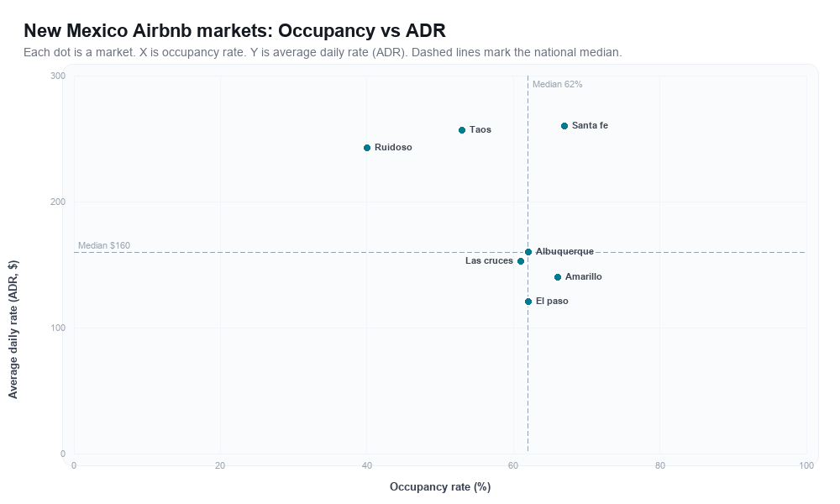840x504 pixels.
Task: Click the y-axis tick label 200
Action: tap(58, 202)
